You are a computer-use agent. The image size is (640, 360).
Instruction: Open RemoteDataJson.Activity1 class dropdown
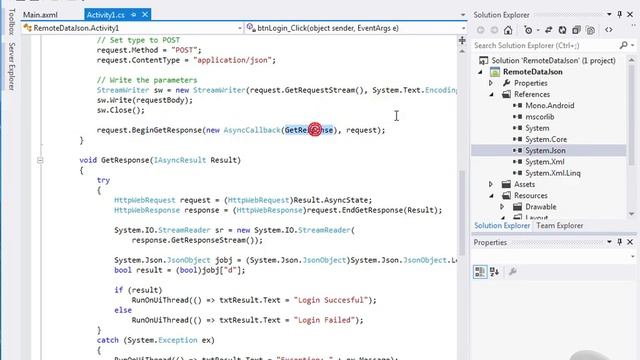pos(240,28)
